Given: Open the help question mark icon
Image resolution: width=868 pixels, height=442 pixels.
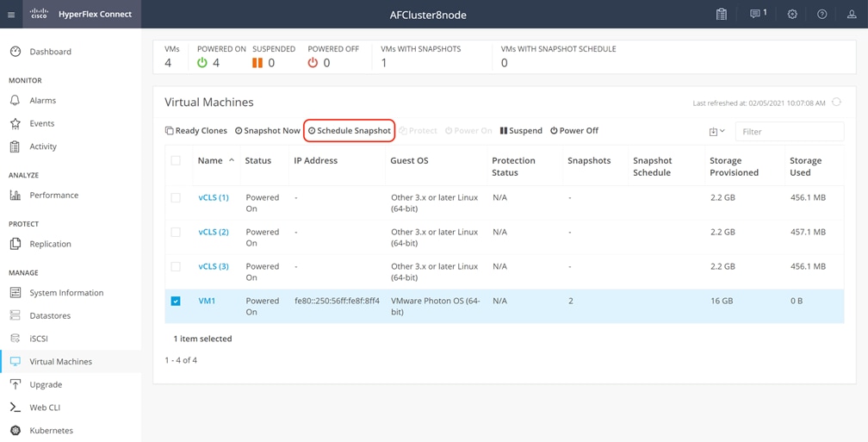Looking at the screenshot, I should (822, 15).
